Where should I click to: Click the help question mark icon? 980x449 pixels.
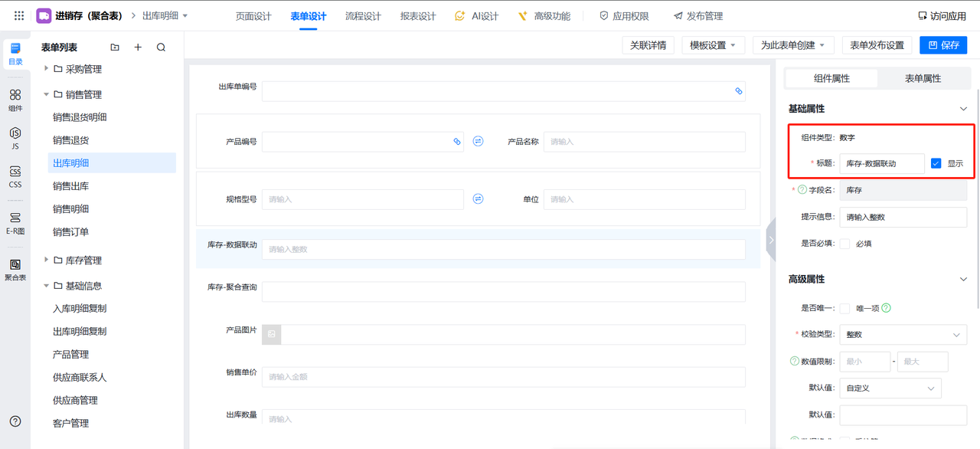coord(15,421)
